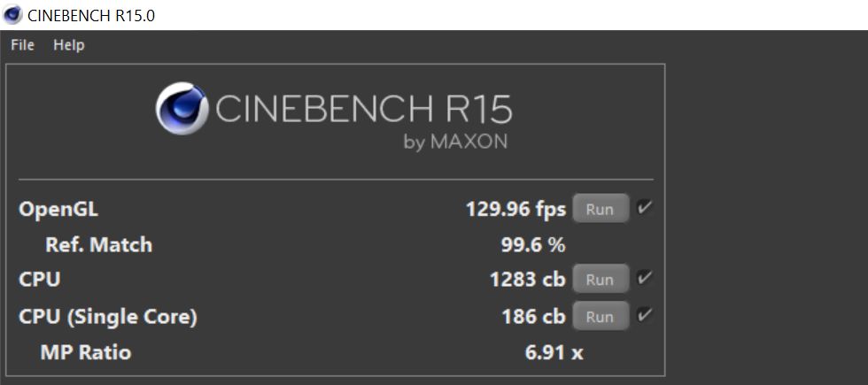Click the Ref. Match label
The image size is (868, 385).
tap(98, 244)
